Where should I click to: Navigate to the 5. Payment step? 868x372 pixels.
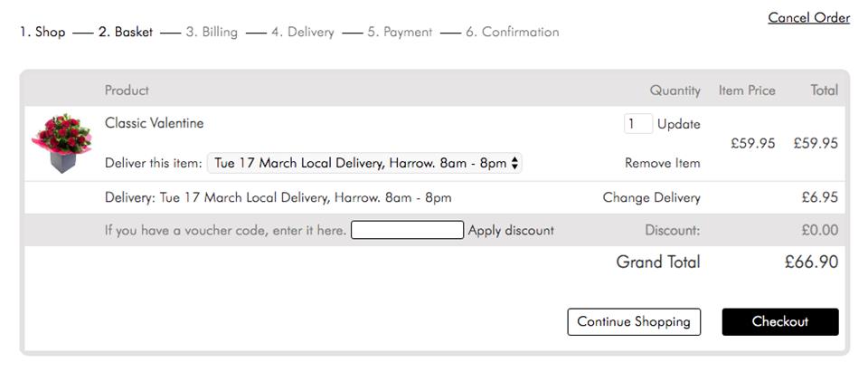pos(400,33)
